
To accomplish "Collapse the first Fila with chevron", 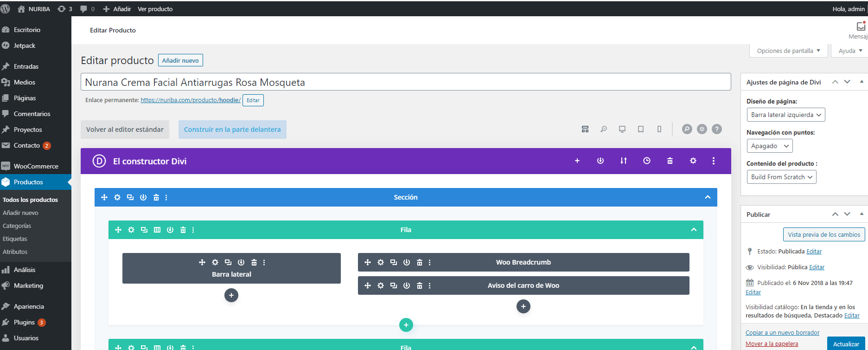I will pos(694,230).
